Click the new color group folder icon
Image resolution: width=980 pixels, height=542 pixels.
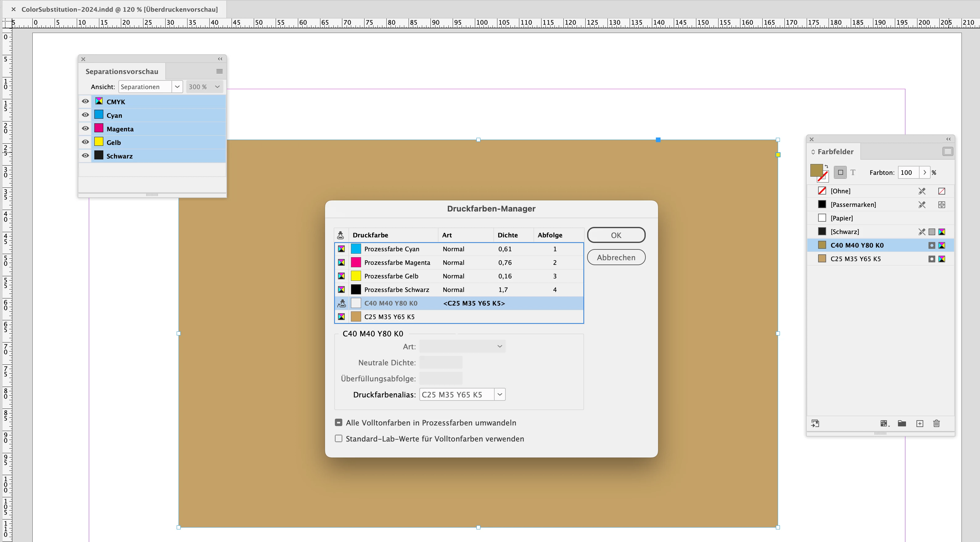[x=902, y=423]
